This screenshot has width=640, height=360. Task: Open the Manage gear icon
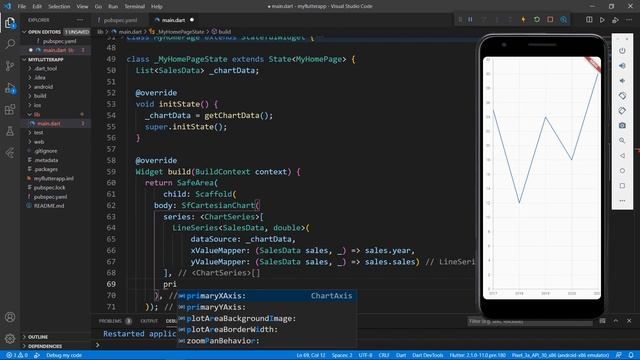(10, 338)
